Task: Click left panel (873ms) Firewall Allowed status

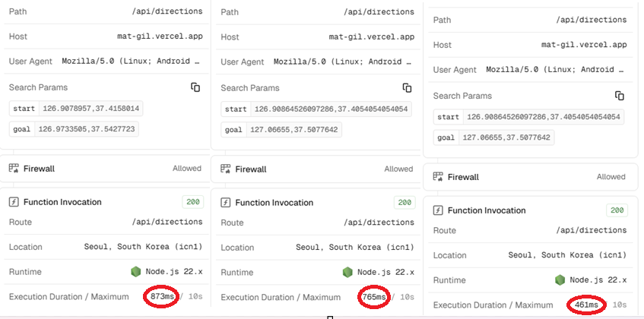Action: (187, 168)
